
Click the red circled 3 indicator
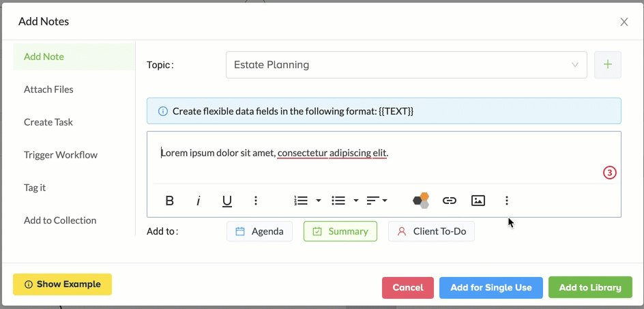pyautogui.click(x=609, y=173)
